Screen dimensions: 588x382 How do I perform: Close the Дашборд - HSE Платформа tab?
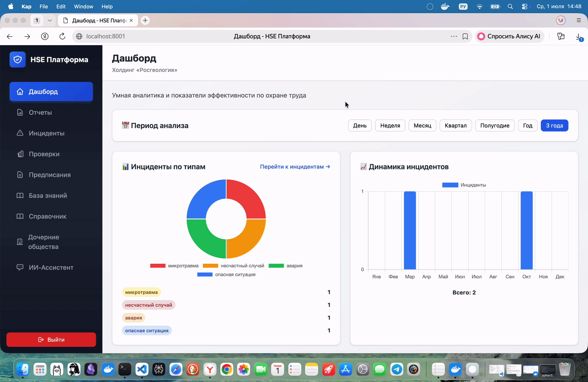(x=131, y=20)
